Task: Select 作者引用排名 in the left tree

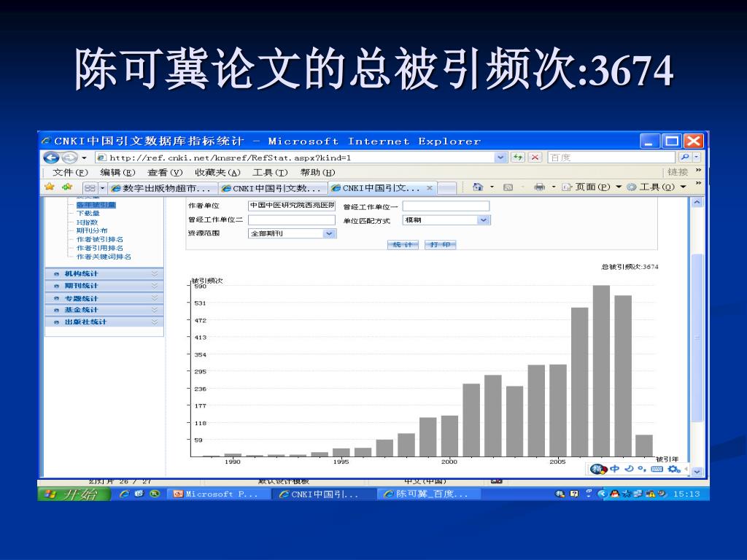Action: [100, 248]
